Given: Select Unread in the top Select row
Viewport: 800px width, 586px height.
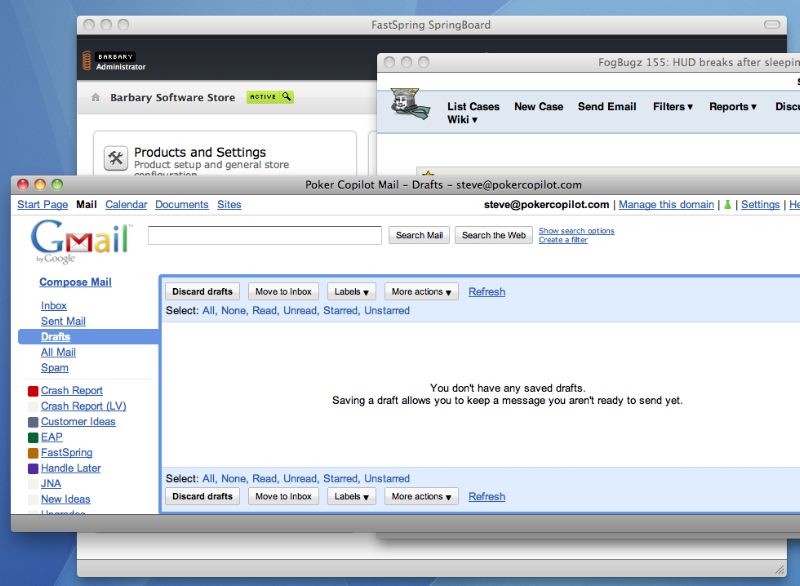Looking at the screenshot, I should (x=300, y=311).
